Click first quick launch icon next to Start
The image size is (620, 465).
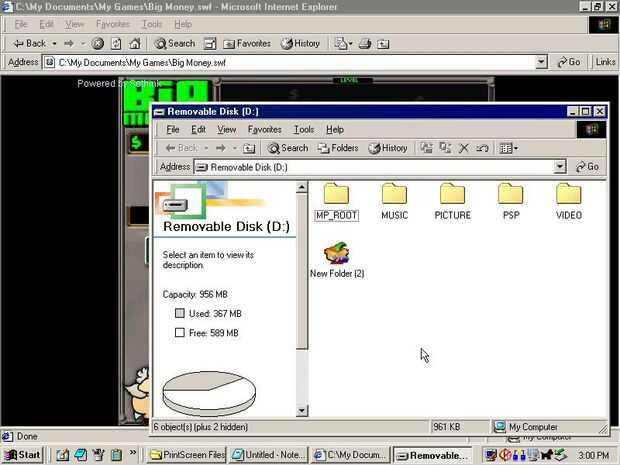click(x=62, y=456)
